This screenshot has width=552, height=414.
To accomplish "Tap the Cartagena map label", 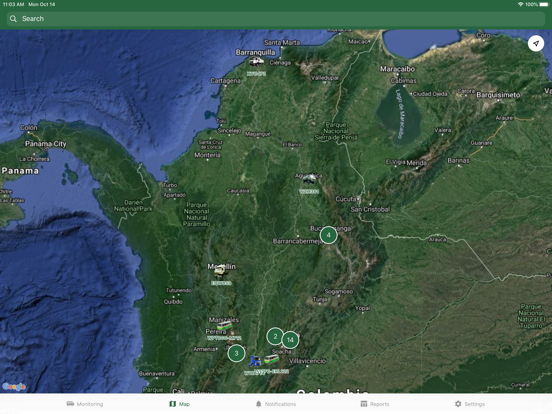I will tap(225, 81).
